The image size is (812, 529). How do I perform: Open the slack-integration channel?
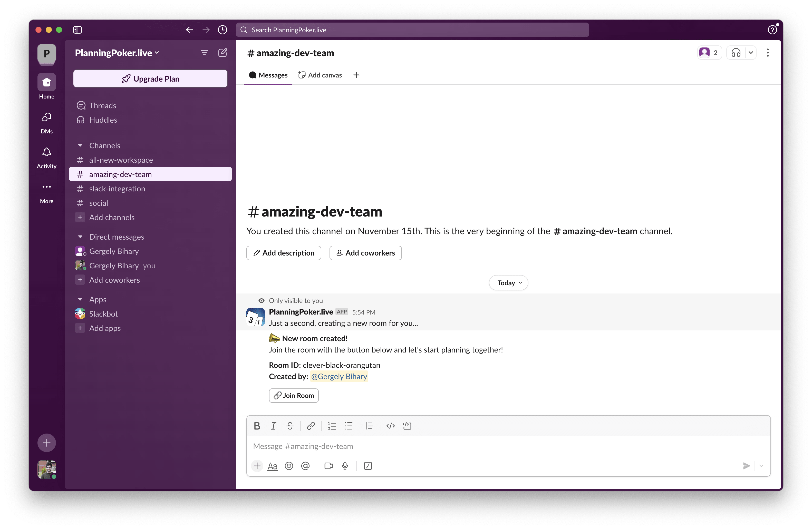pyautogui.click(x=150, y=188)
